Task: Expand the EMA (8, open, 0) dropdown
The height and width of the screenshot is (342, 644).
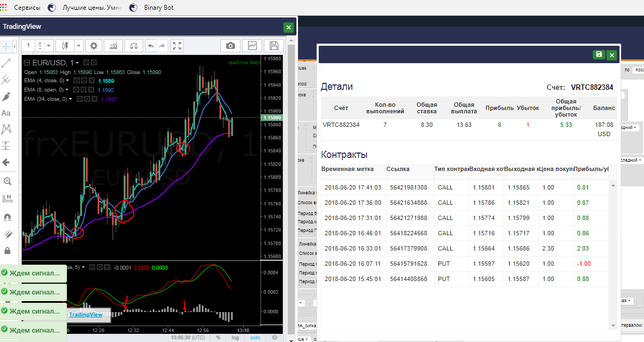Action: pos(66,90)
